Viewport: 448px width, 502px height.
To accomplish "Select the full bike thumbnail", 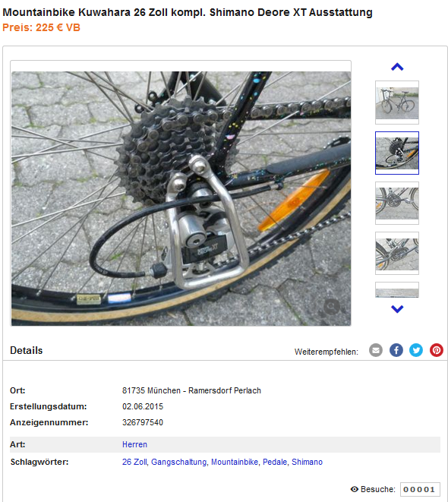I will 397,103.
